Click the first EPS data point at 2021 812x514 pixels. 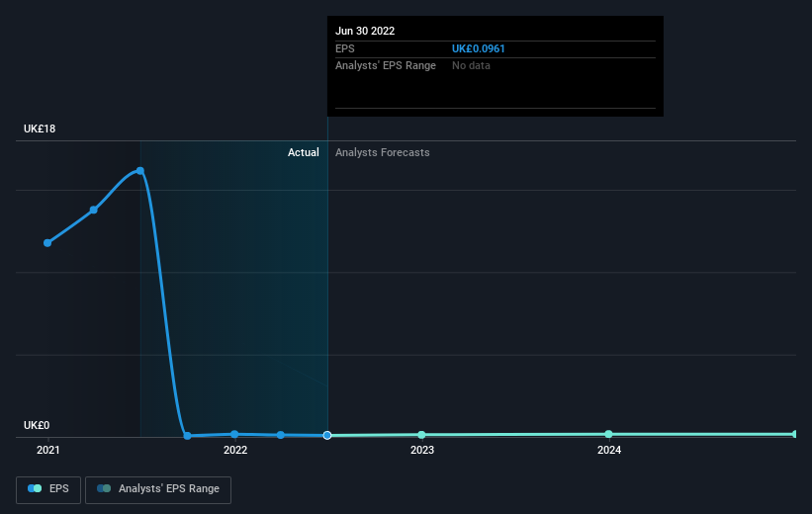47,243
